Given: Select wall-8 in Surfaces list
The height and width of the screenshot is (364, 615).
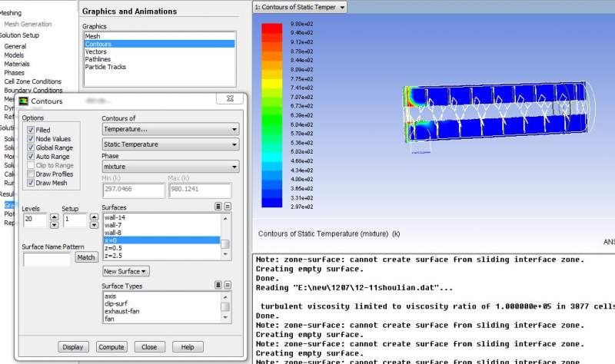Looking at the screenshot, I should coord(161,233).
